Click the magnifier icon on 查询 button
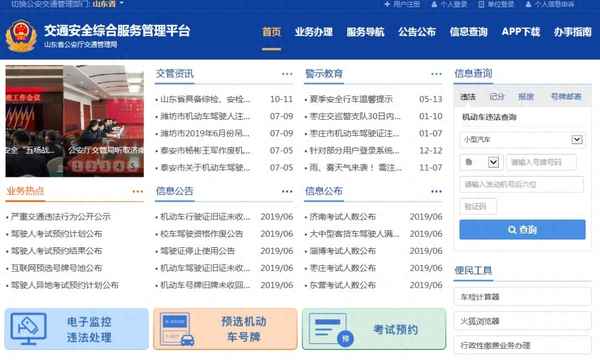 (512, 230)
